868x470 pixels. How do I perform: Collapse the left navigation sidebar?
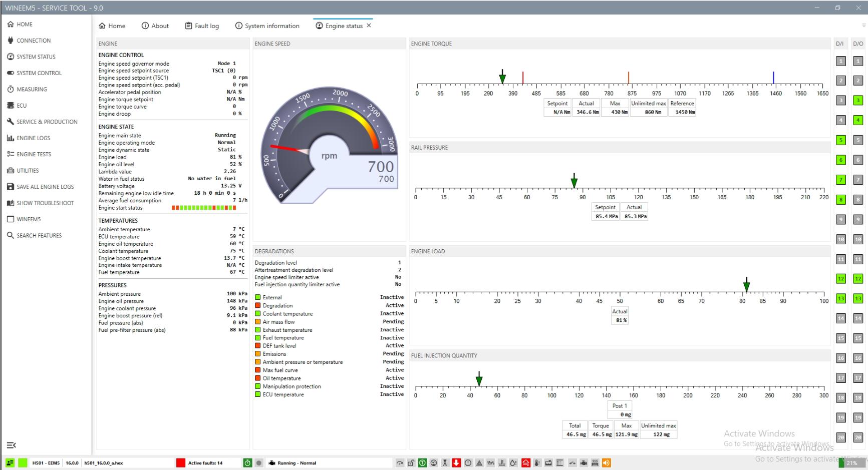pyautogui.click(x=11, y=444)
